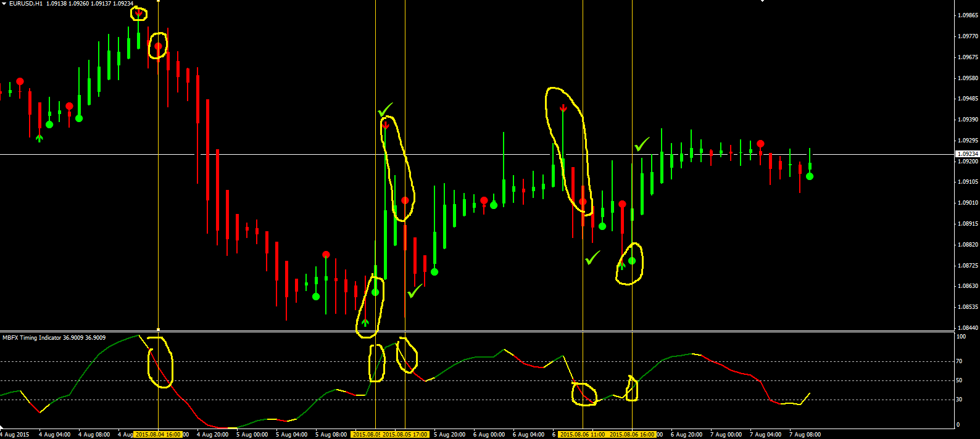Click price scale label 1.08820
The width and height of the screenshot is (980, 439).
tap(967, 245)
